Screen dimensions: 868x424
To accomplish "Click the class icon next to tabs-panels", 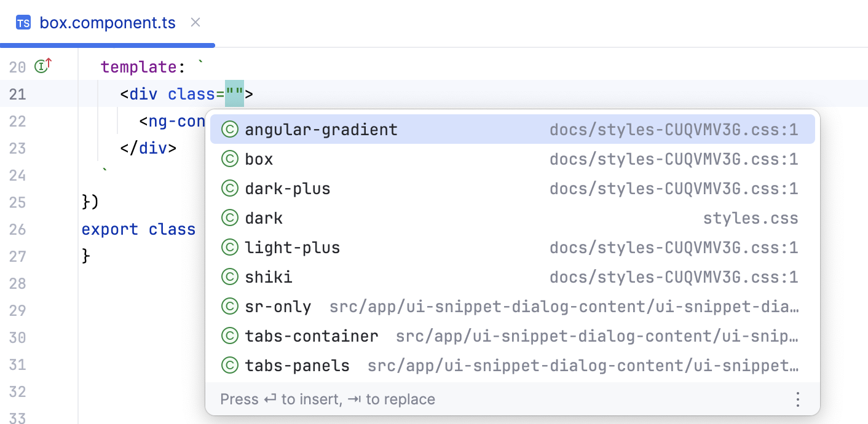I will point(228,364).
